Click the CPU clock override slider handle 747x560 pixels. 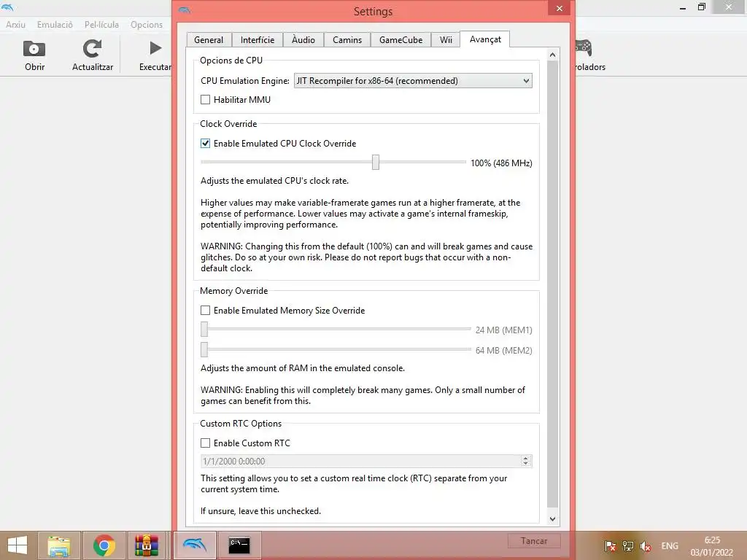(376, 163)
